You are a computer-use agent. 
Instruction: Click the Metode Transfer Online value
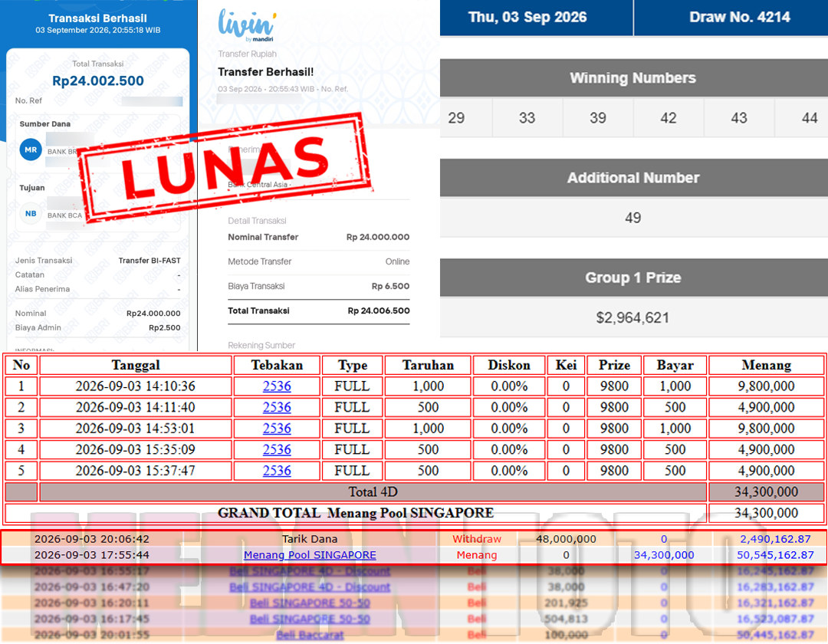click(x=397, y=261)
